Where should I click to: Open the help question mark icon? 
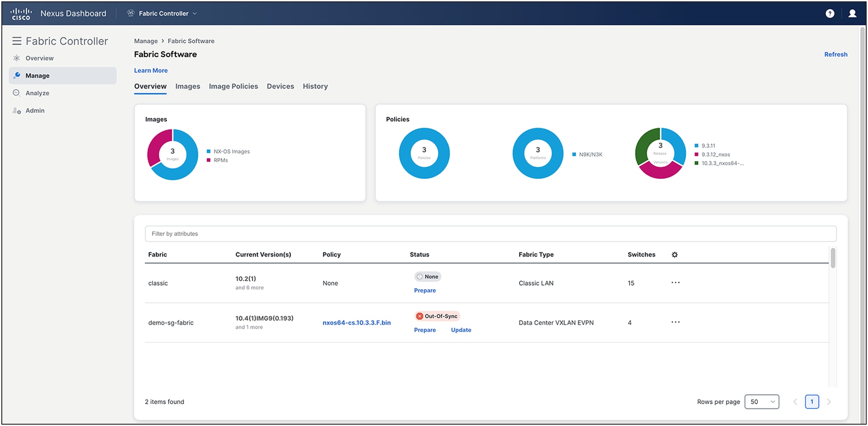coord(830,13)
